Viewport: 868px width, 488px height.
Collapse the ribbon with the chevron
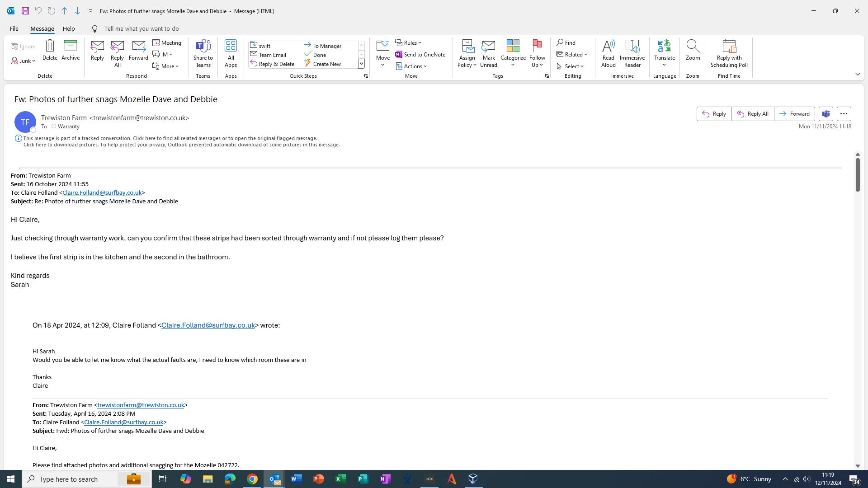[858, 74]
